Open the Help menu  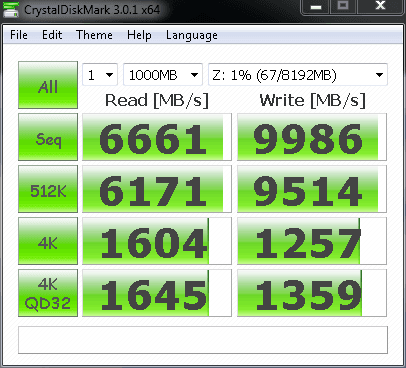[139, 35]
